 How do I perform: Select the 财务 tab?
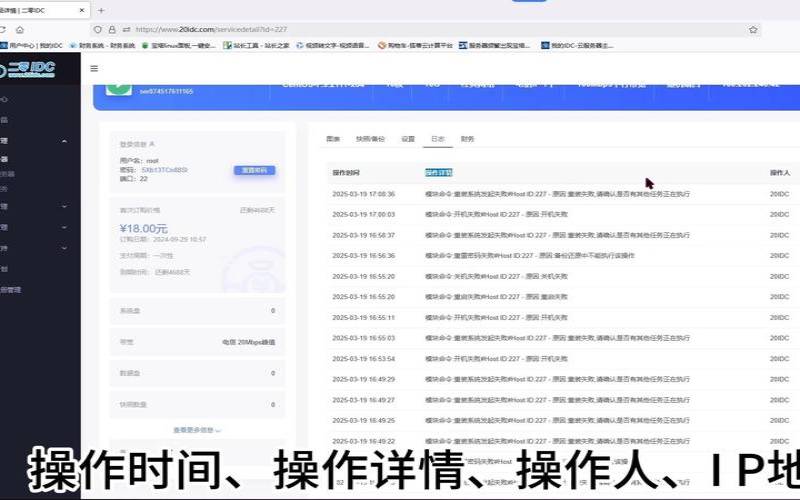click(x=467, y=139)
